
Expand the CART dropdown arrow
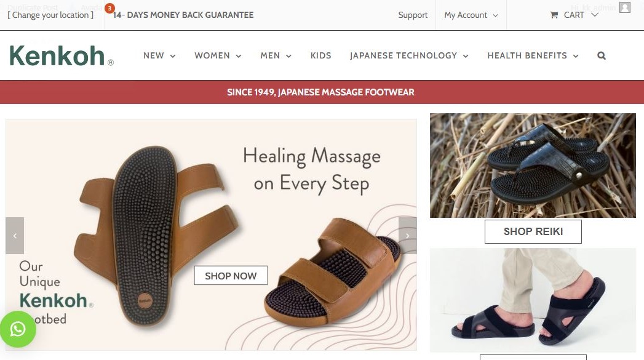(x=594, y=15)
